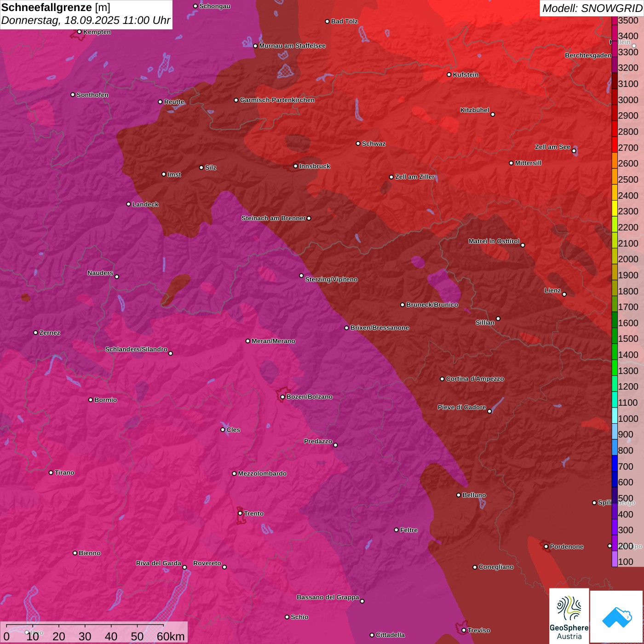Screen dimensions: 644x644
Task: Click the Pieve di Cadore label
Action: tap(462, 407)
